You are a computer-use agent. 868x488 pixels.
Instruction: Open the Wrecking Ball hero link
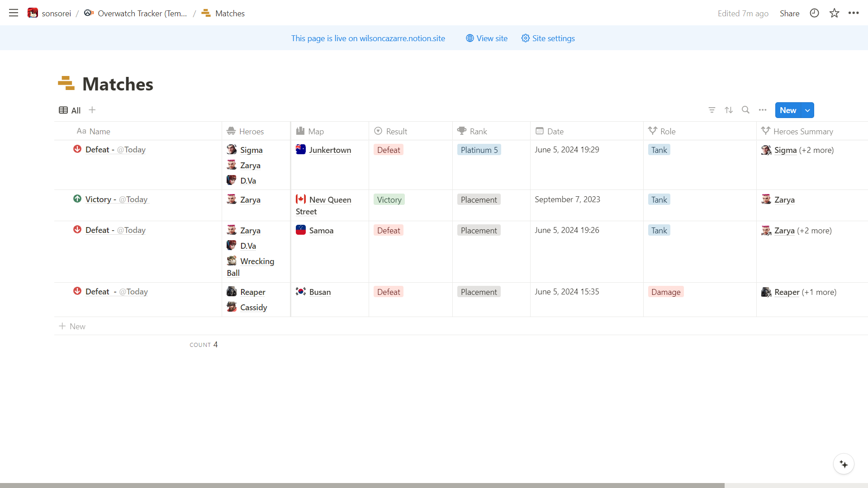[x=251, y=267]
